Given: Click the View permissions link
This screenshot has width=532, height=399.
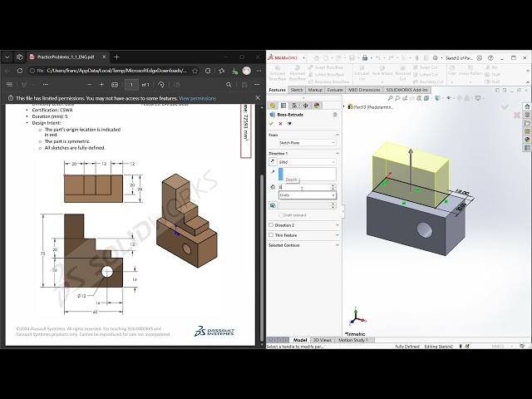Looking at the screenshot, I should [x=198, y=98].
